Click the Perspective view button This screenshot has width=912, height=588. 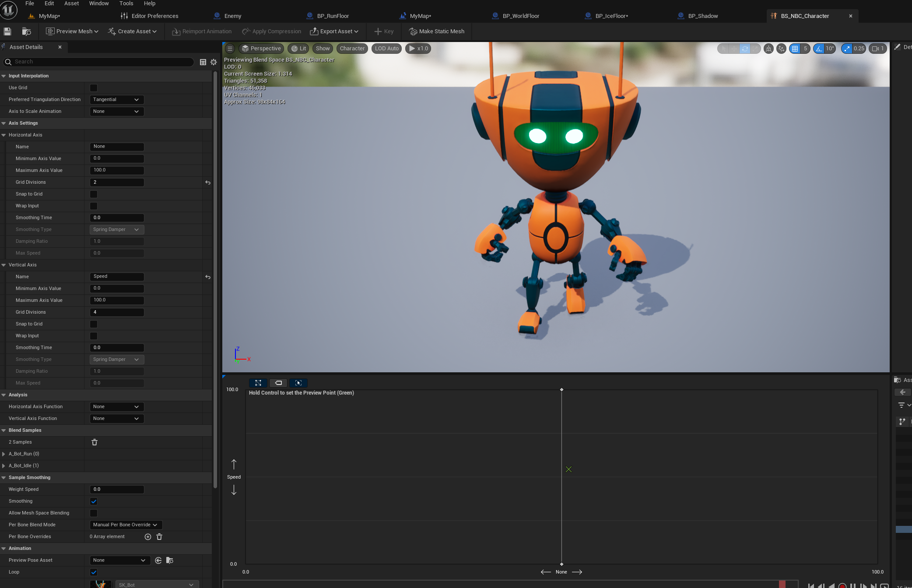[261, 49]
